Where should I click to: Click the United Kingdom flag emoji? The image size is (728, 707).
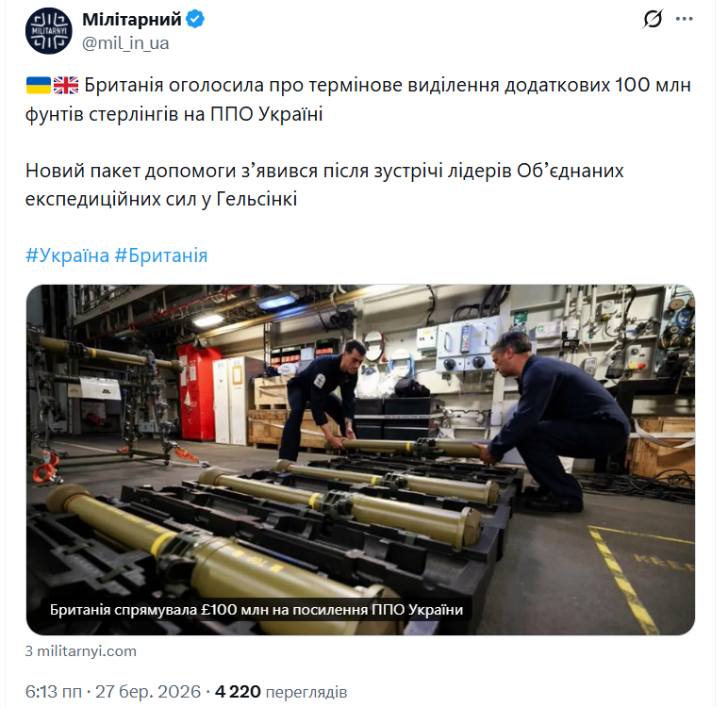66,86
